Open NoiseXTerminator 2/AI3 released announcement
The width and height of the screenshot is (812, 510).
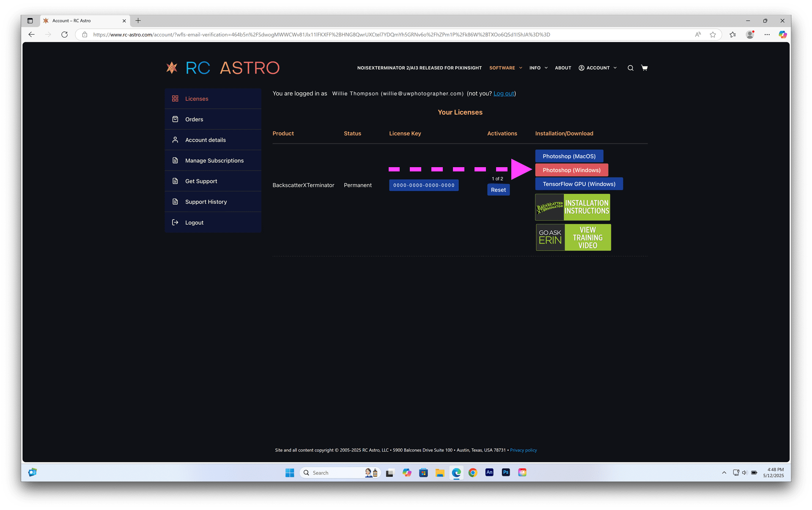(419, 68)
